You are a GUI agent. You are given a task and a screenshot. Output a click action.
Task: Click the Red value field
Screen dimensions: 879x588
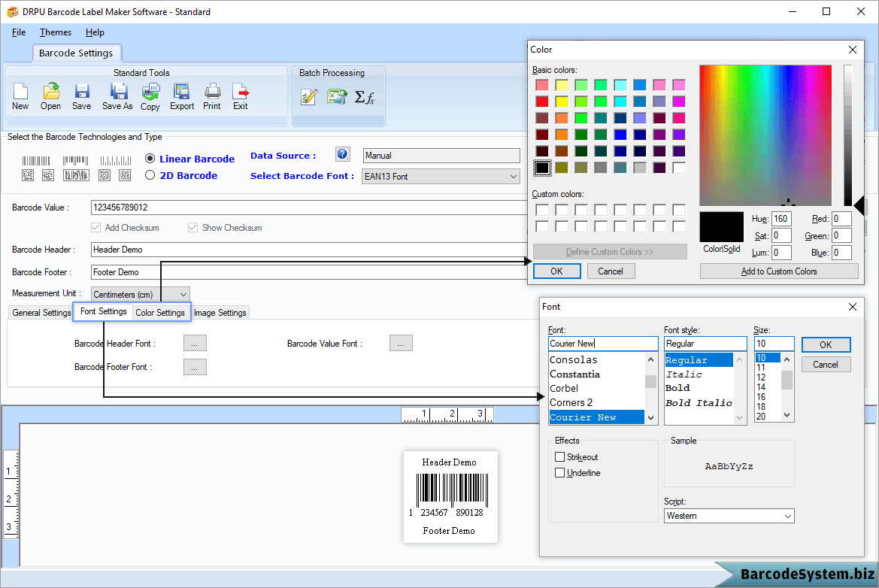click(841, 219)
